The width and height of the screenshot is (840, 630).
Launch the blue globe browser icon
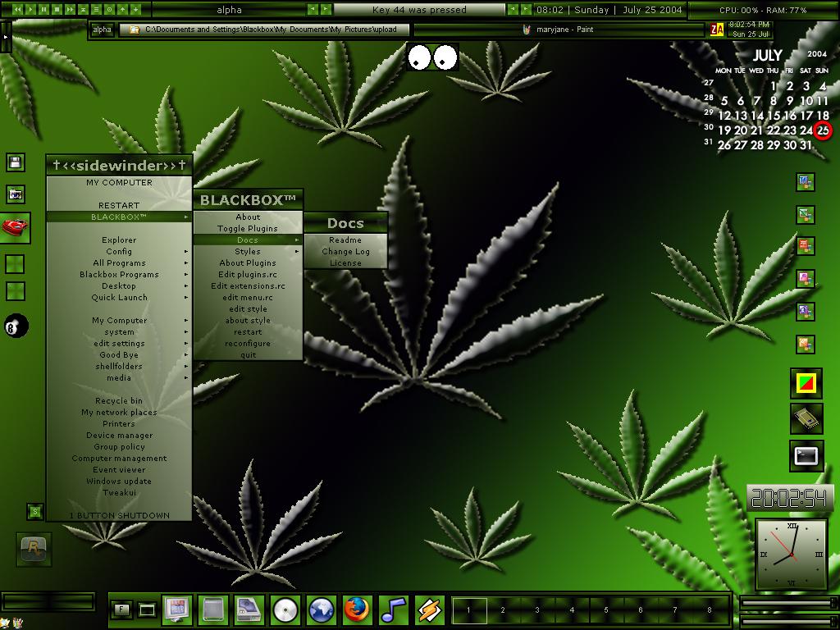coord(322,609)
